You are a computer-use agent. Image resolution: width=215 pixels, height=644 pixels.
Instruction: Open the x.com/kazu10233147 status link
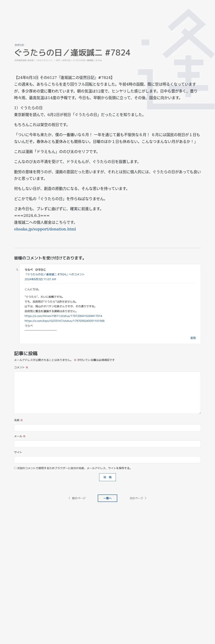(x=65, y=321)
